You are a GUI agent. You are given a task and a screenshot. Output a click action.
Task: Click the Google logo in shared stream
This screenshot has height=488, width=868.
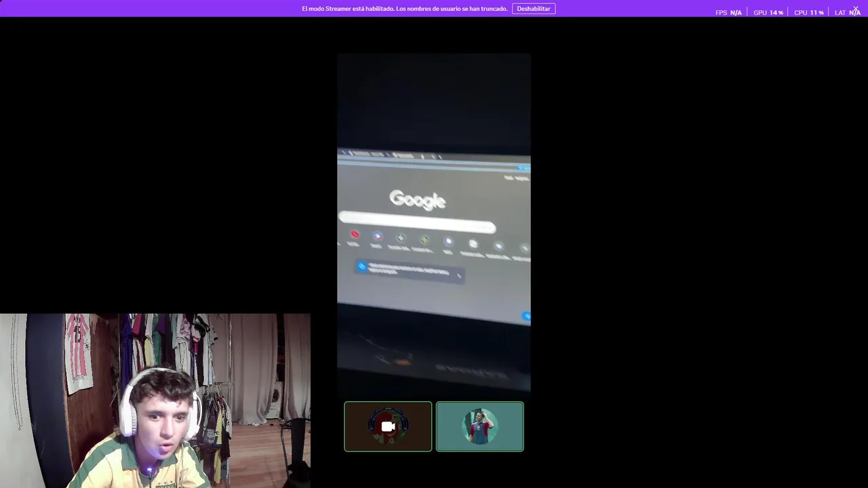click(x=418, y=199)
